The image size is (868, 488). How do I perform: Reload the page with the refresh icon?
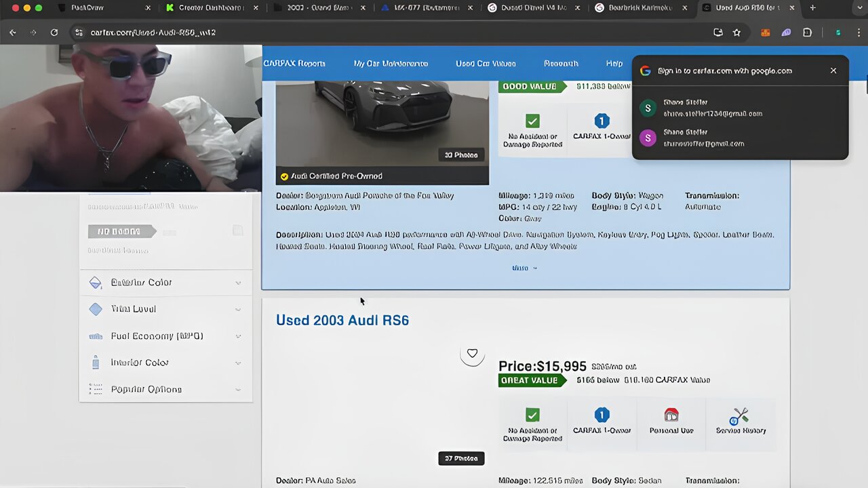tap(54, 33)
